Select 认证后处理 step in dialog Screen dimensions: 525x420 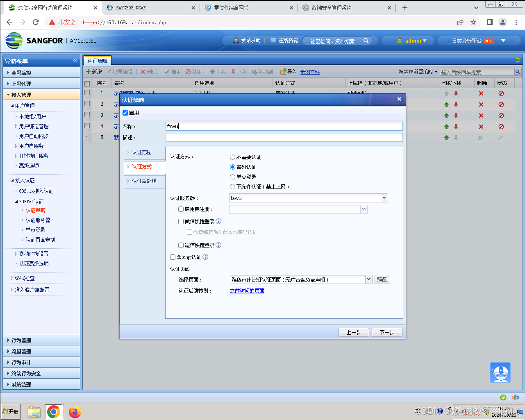(x=145, y=181)
